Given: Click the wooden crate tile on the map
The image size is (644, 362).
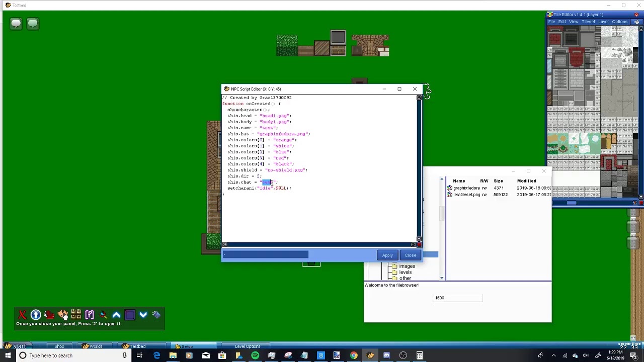Looking at the screenshot, I should (x=321, y=48).
